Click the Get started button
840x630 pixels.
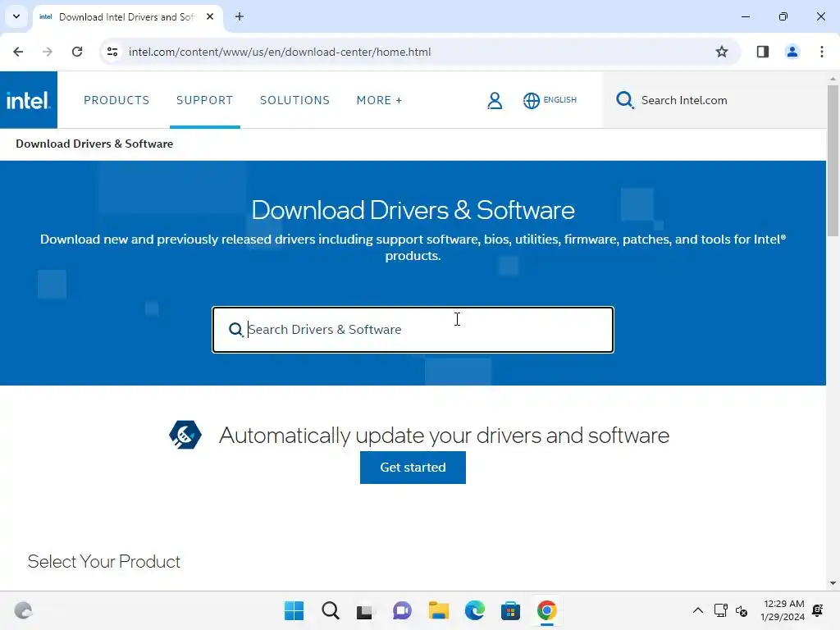coord(413,467)
